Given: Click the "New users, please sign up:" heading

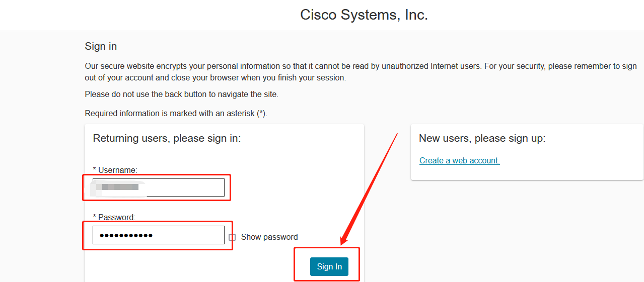Looking at the screenshot, I should [x=482, y=138].
